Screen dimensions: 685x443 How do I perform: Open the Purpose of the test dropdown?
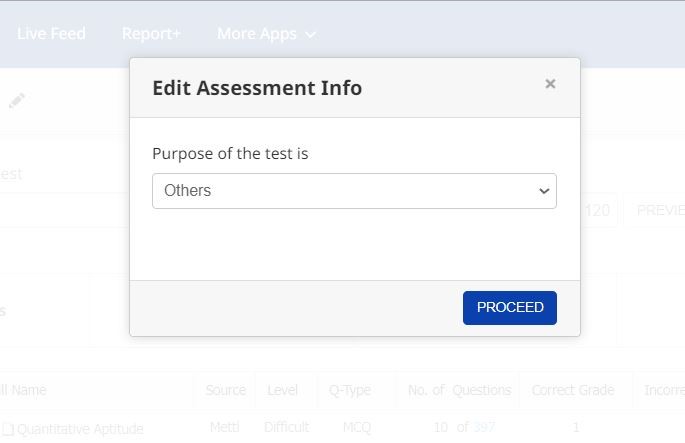click(x=354, y=191)
